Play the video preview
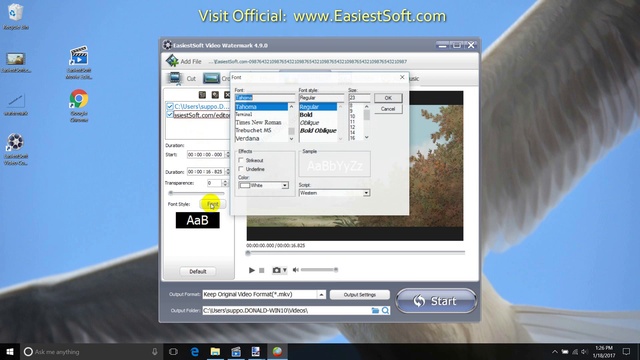640x360 pixels. (251, 270)
